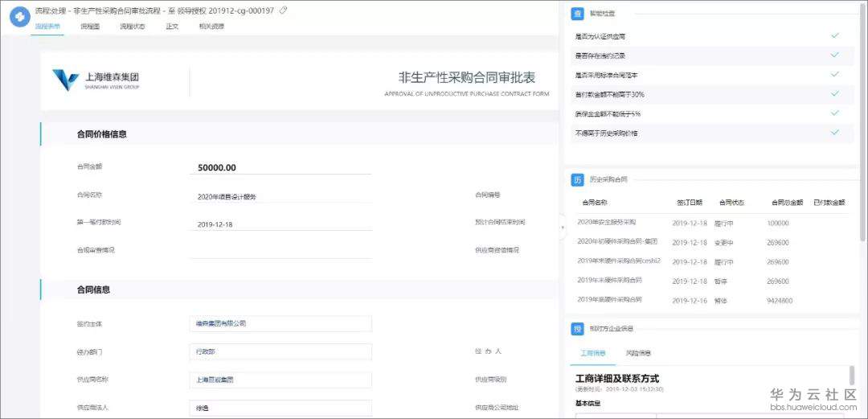Viewport: 868px width, 419px height.
Task: Click the 变更中 status cell
Action: 723,243
